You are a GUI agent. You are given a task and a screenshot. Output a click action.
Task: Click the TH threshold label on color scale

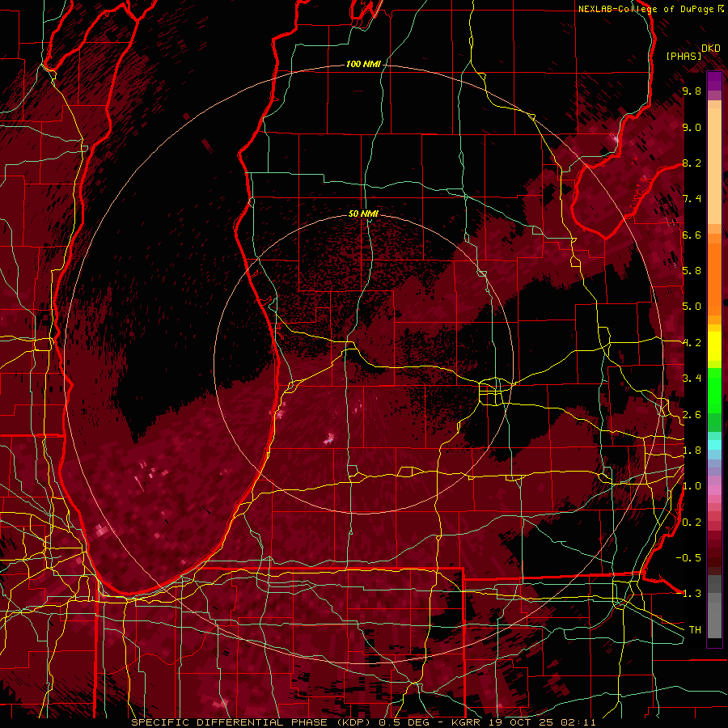click(x=695, y=630)
